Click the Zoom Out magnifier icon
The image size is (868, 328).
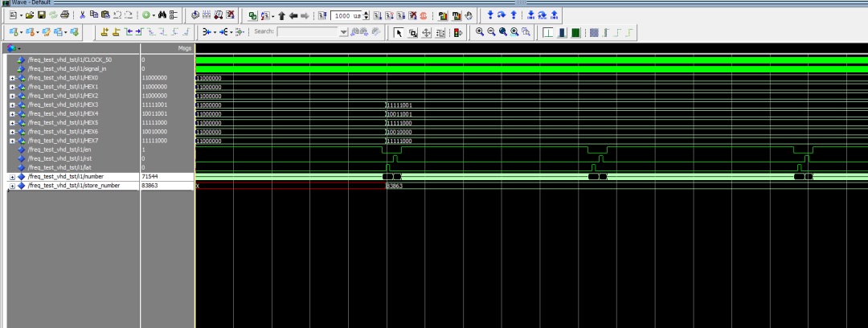(x=491, y=32)
